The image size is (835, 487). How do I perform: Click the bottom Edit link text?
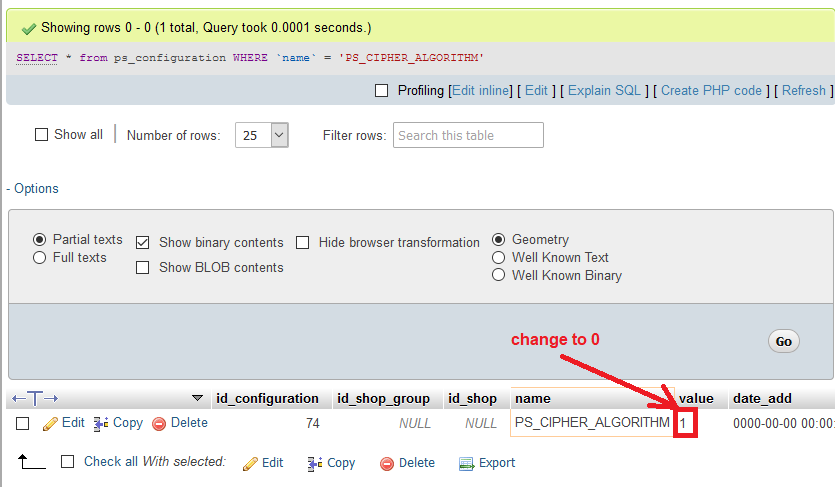273,463
